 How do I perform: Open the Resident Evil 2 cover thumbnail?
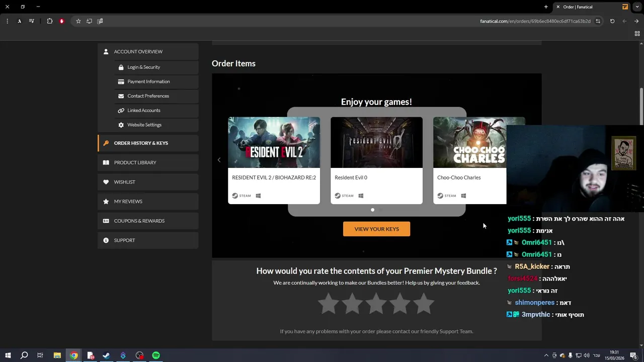274,142
